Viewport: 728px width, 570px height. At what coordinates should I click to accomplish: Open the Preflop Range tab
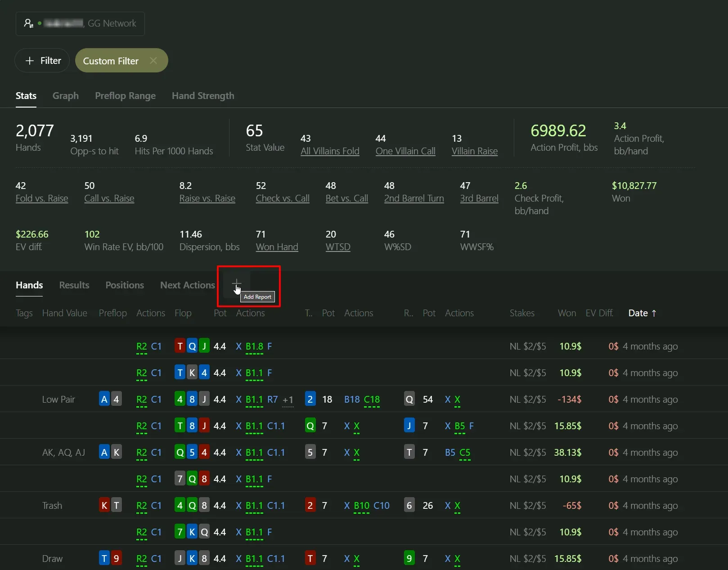pyautogui.click(x=125, y=96)
